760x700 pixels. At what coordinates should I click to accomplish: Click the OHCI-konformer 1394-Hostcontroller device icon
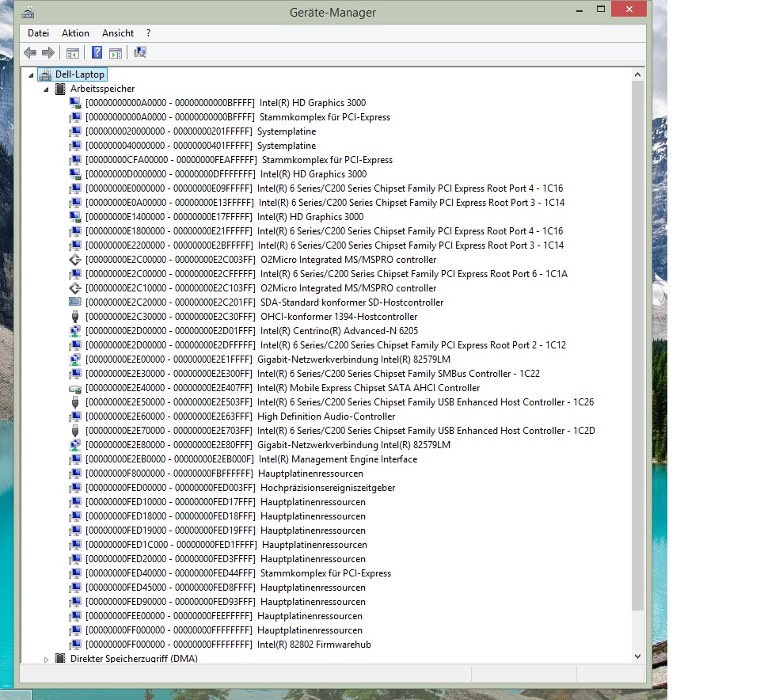(x=74, y=317)
